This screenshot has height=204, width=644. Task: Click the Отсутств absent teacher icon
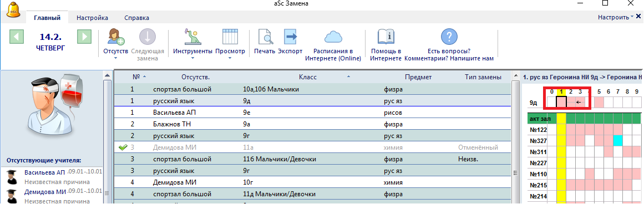tap(116, 37)
